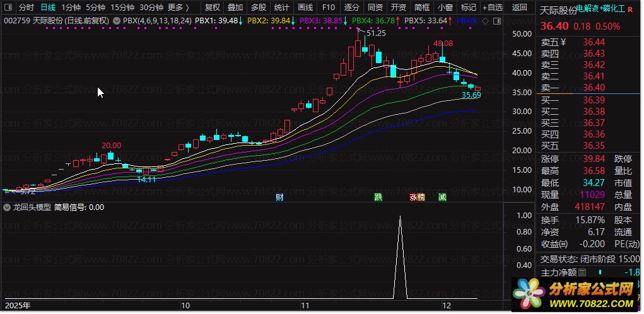Click the panel toggle icon after PBX6

coord(496,21)
